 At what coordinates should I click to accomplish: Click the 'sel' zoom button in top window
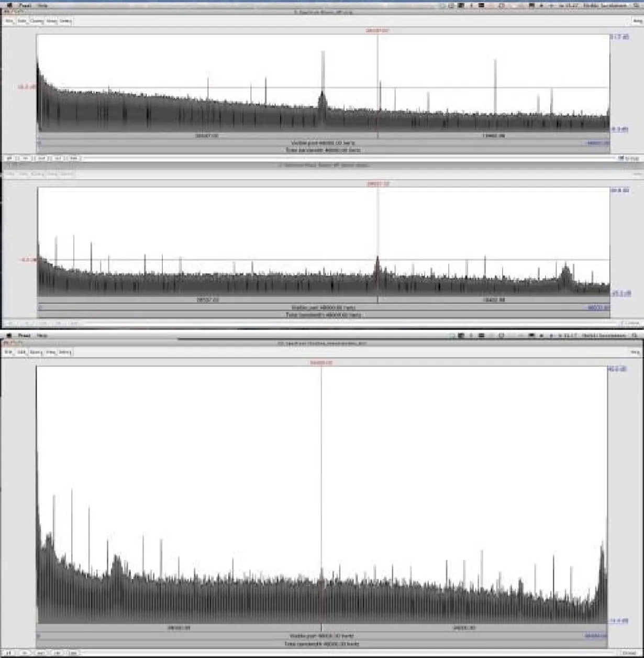pyautogui.click(x=58, y=158)
